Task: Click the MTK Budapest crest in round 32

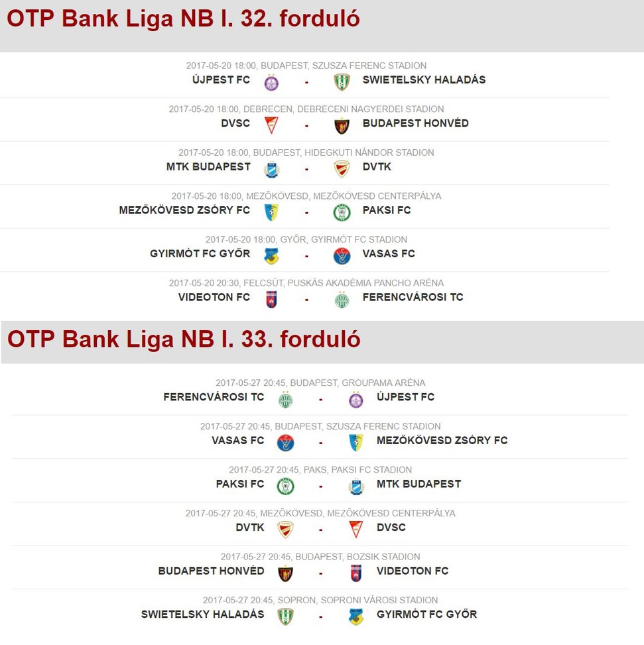Action: 271,170
